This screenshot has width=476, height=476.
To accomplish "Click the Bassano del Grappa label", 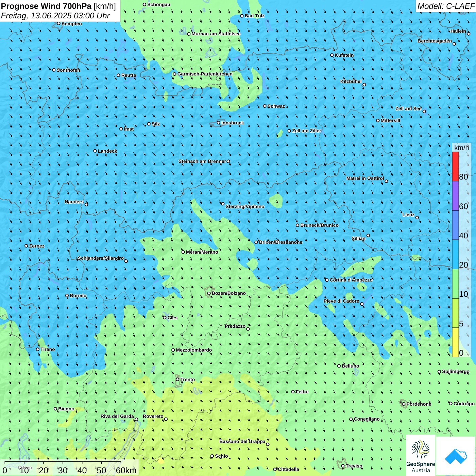I will pos(242,441).
